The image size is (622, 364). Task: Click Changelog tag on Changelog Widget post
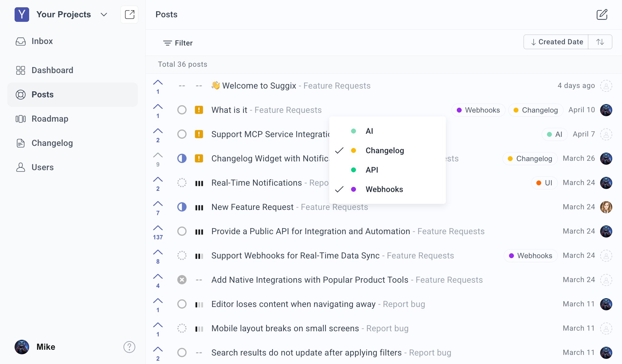pos(530,159)
